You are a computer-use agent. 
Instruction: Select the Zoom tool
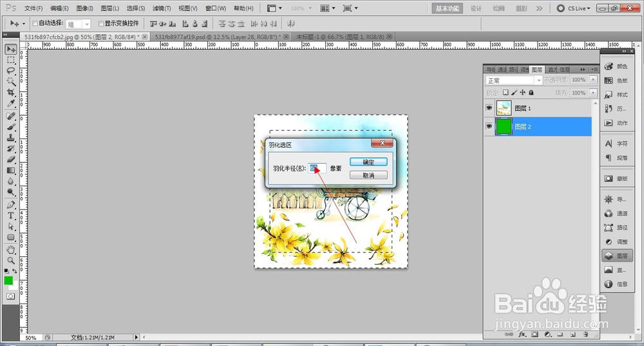pyautogui.click(x=11, y=260)
